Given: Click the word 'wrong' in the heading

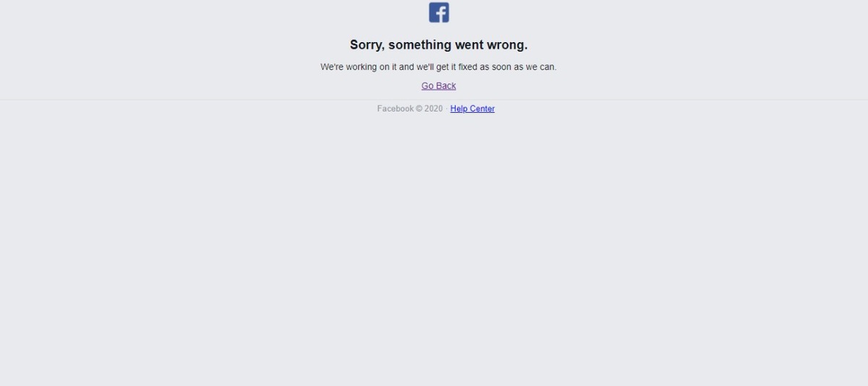Looking at the screenshot, I should pyautogui.click(x=506, y=45).
